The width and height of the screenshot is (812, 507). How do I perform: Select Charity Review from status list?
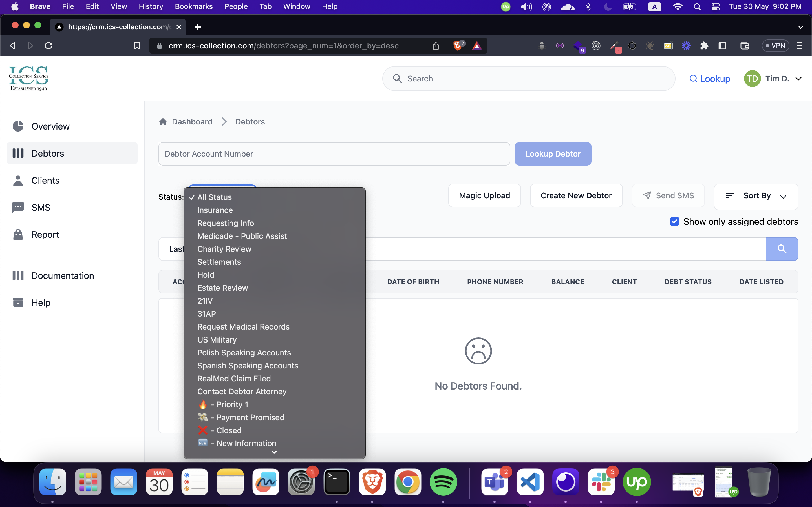(x=224, y=249)
